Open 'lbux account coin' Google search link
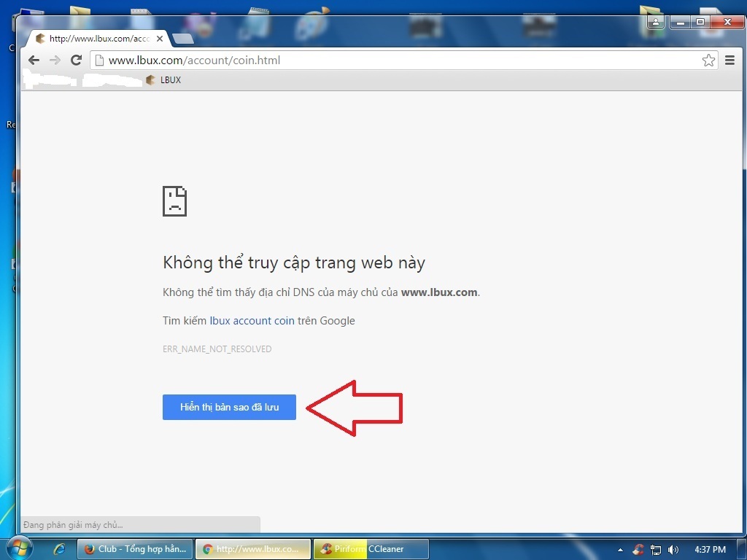Screen dimensions: 747x560 pos(252,321)
